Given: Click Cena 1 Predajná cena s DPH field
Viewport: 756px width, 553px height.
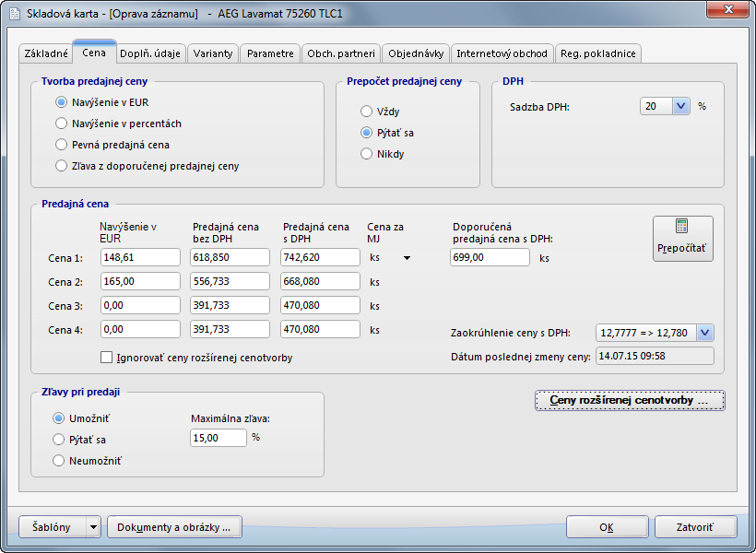Looking at the screenshot, I should point(320,257).
